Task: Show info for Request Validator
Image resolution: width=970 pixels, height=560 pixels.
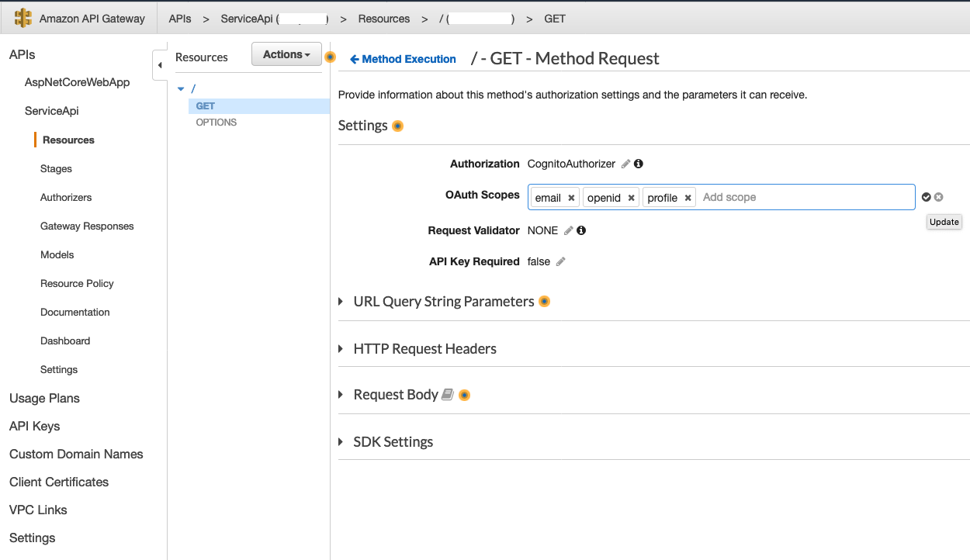Action: 581,230
